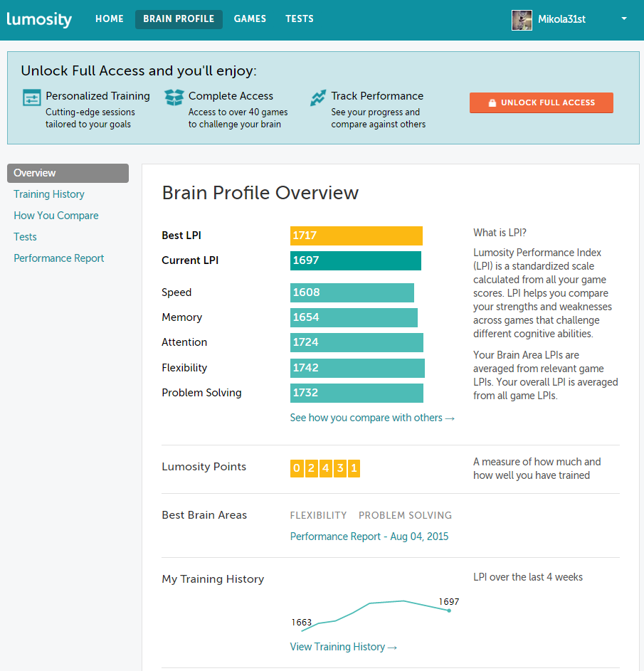The height and width of the screenshot is (671, 644).
Task: Click the 1663 label on training chart
Action: pos(302,622)
